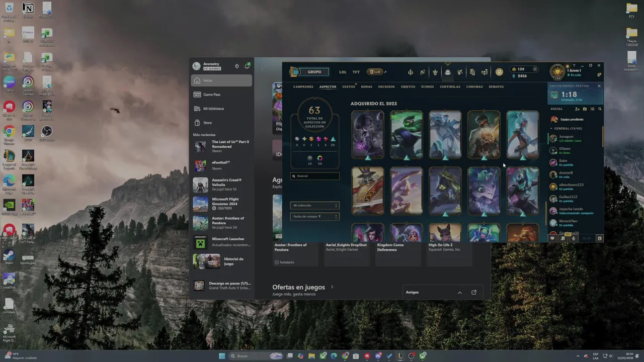Open the Clash trident icon in League top bar

click(x=410, y=72)
